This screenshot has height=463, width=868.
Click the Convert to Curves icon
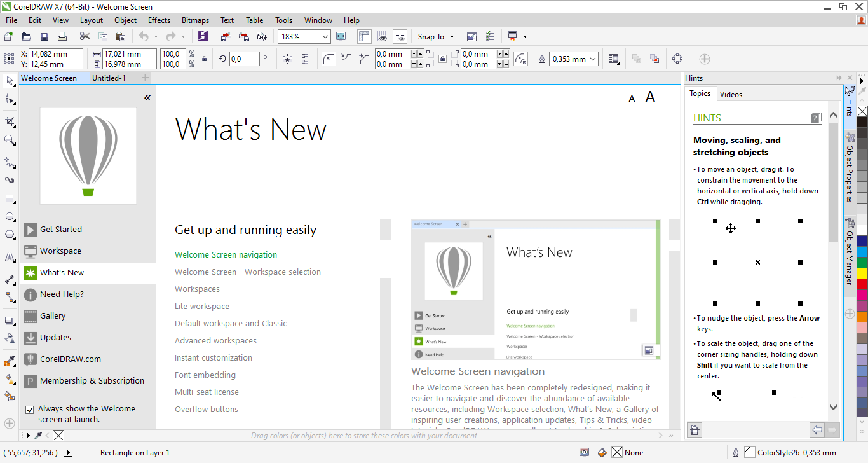coord(677,59)
